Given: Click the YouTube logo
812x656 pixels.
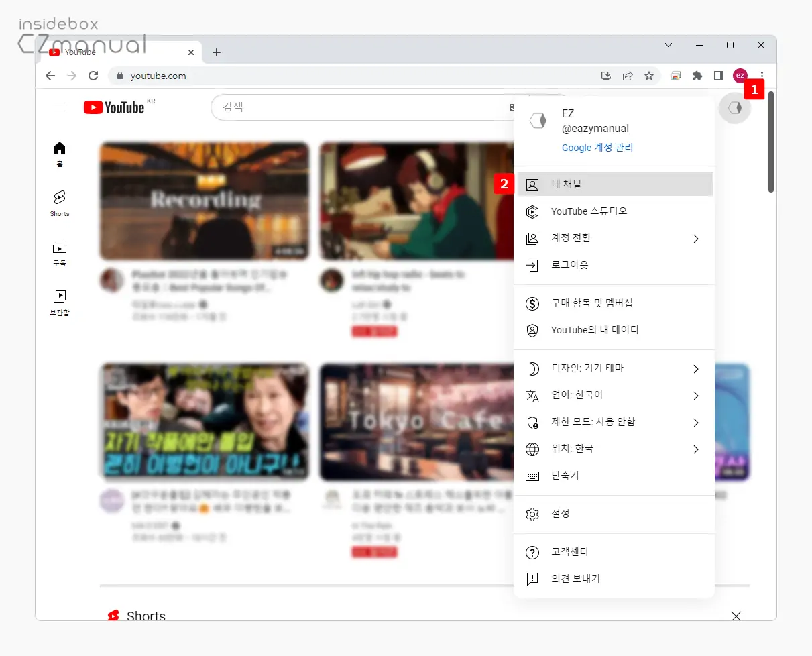Looking at the screenshot, I should point(114,107).
